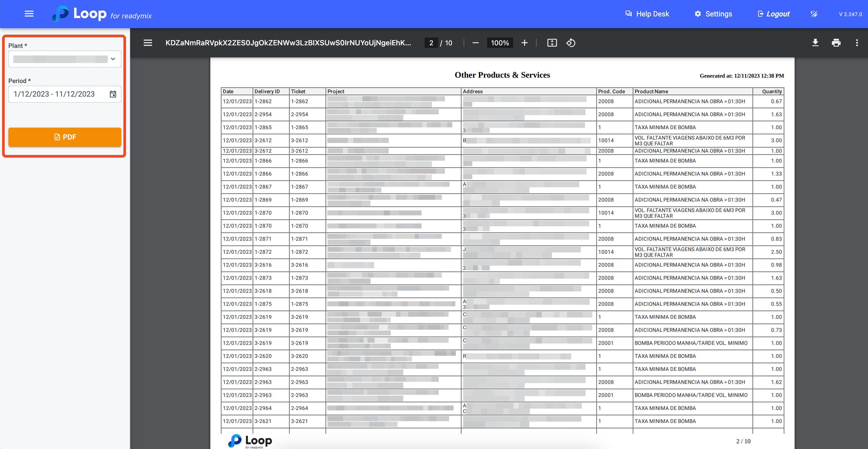Print the PDF document

pos(836,43)
